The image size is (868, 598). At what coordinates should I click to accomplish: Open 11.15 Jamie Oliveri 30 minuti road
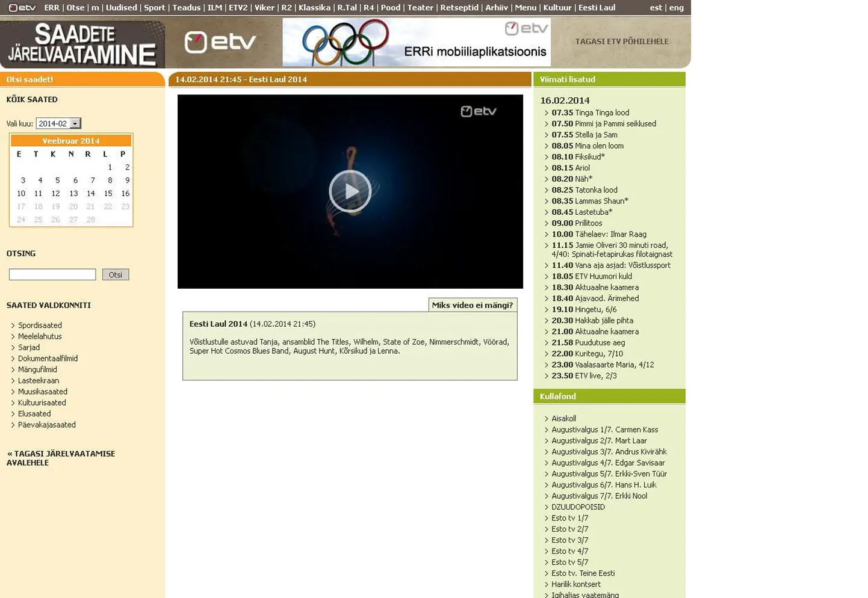pos(612,250)
